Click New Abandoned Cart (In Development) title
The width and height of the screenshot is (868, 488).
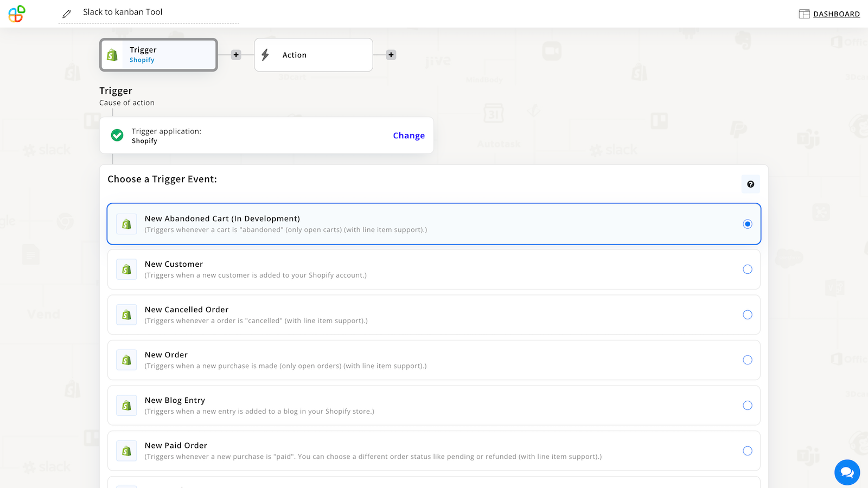point(222,219)
